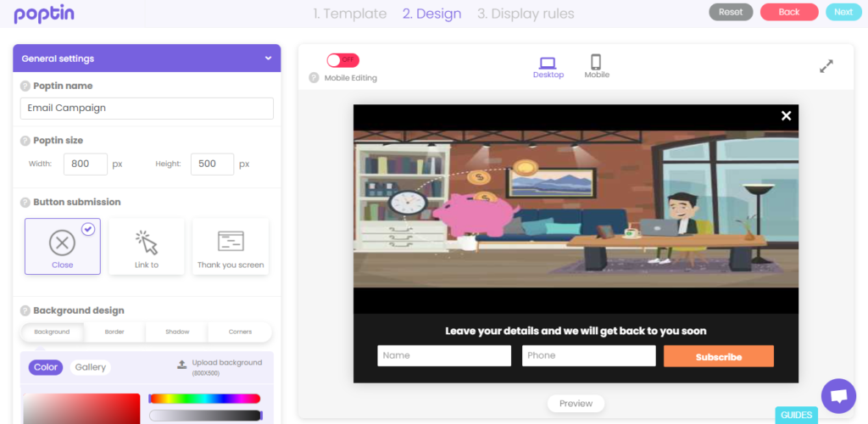
Task: Open the help icon beside Mobile Editing
Action: point(314,77)
